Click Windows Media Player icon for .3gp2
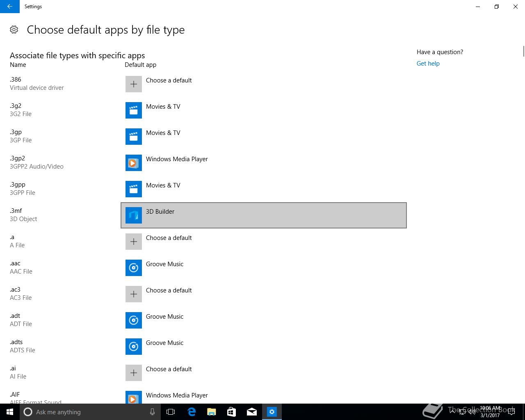 click(134, 163)
